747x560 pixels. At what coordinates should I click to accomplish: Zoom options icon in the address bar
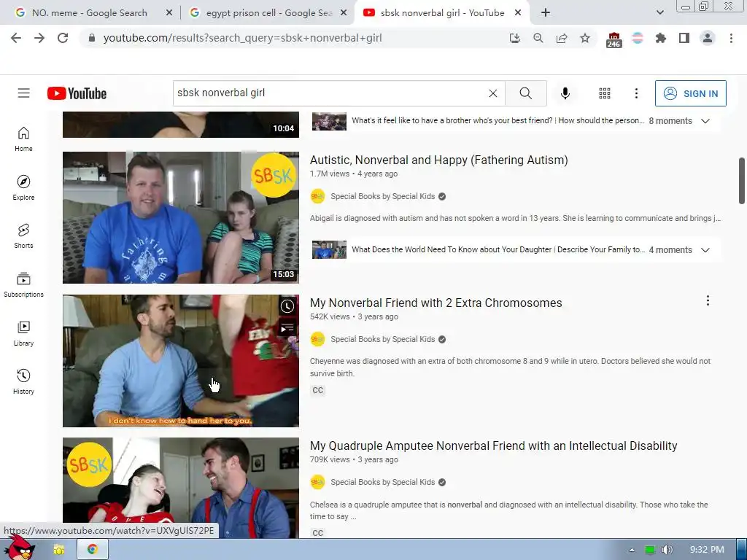pyautogui.click(x=538, y=38)
